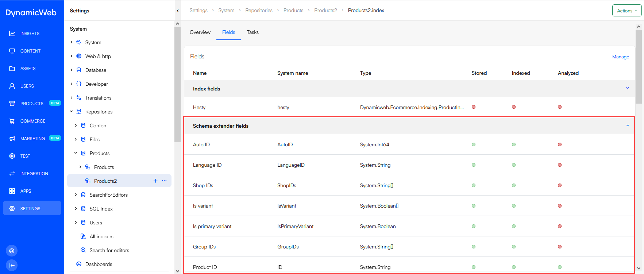Image resolution: width=644 pixels, height=274 pixels.
Task: Open the Content monitor icon
Action: (12, 51)
